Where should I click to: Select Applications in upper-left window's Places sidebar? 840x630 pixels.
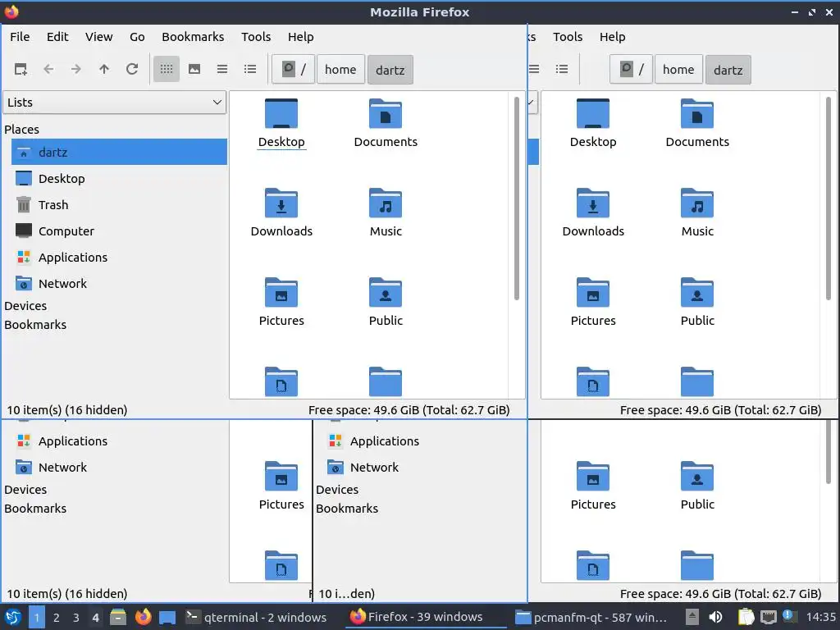119,257
